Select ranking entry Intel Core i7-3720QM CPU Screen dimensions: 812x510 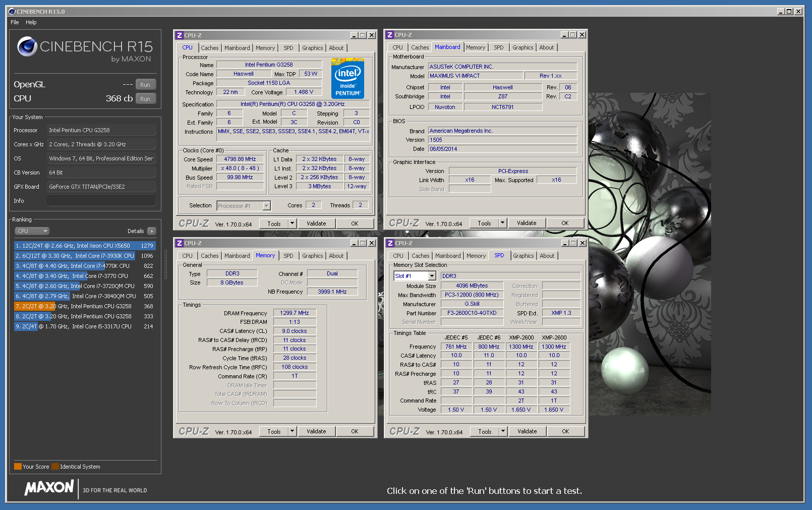[85, 286]
